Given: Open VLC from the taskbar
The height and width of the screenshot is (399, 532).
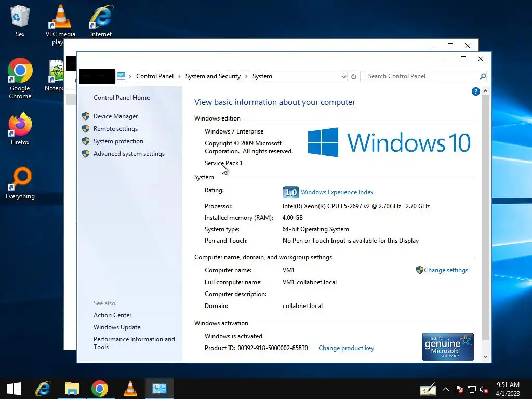Looking at the screenshot, I should 130,389.
